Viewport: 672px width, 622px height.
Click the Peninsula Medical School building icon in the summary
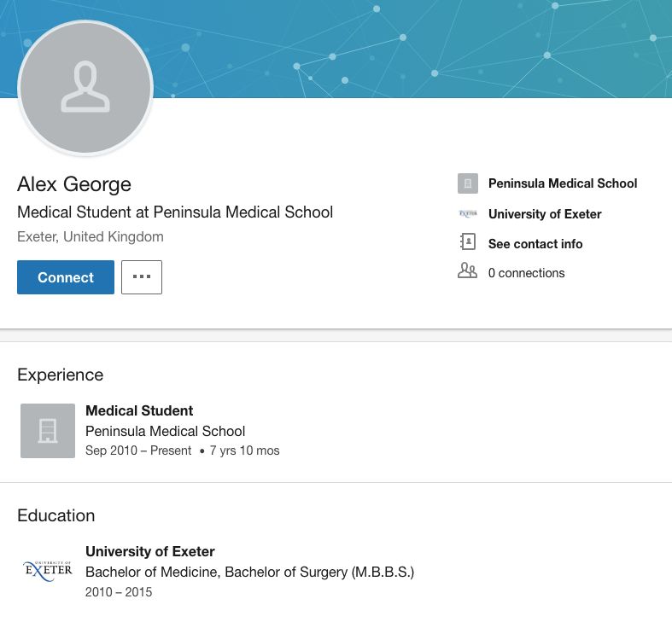[x=468, y=183]
